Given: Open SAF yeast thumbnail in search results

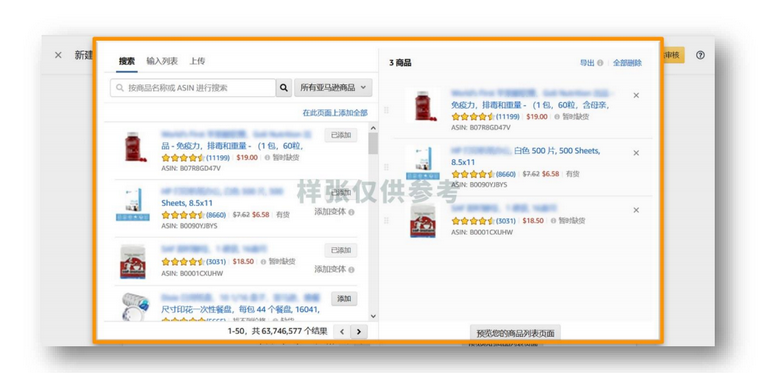Looking at the screenshot, I should pyautogui.click(x=133, y=262).
